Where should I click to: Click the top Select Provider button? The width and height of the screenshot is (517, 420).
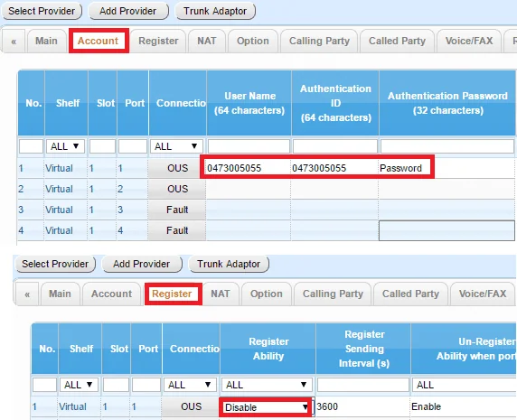click(42, 11)
